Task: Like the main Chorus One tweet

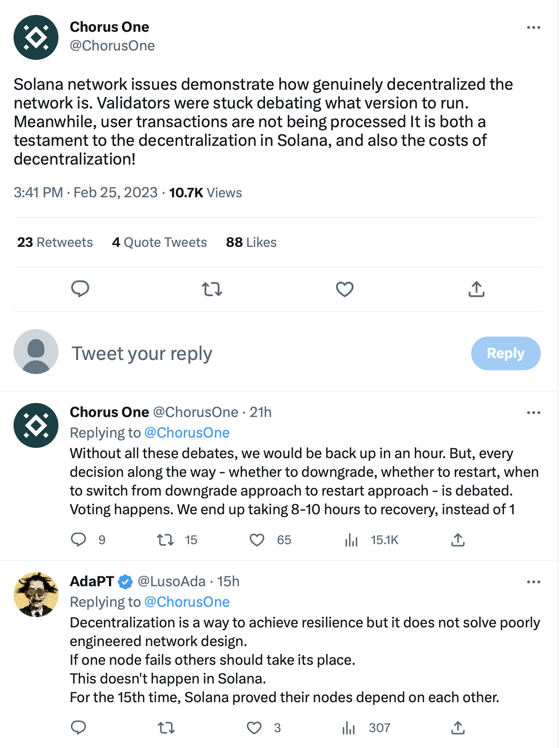Action: [345, 289]
